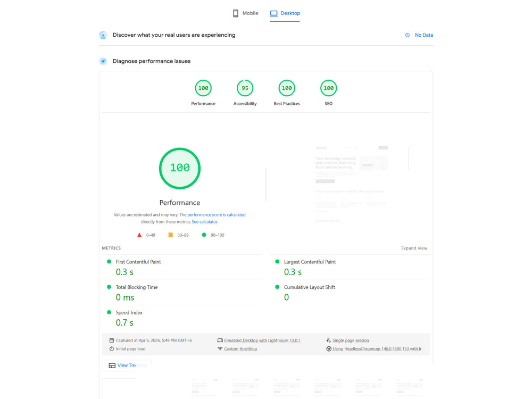
Task: Click the 0.7 s Speed Index value
Action: (x=124, y=323)
